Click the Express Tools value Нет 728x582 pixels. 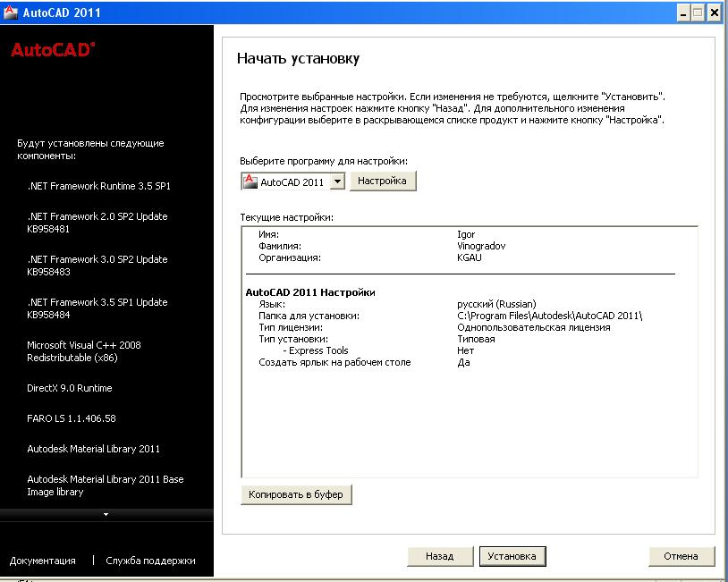(466, 350)
